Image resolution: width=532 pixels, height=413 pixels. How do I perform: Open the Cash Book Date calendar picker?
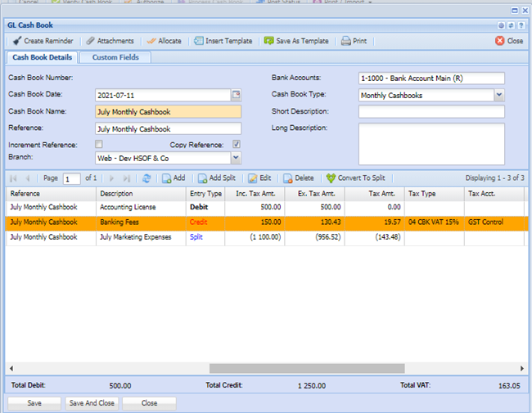click(237, 95)
